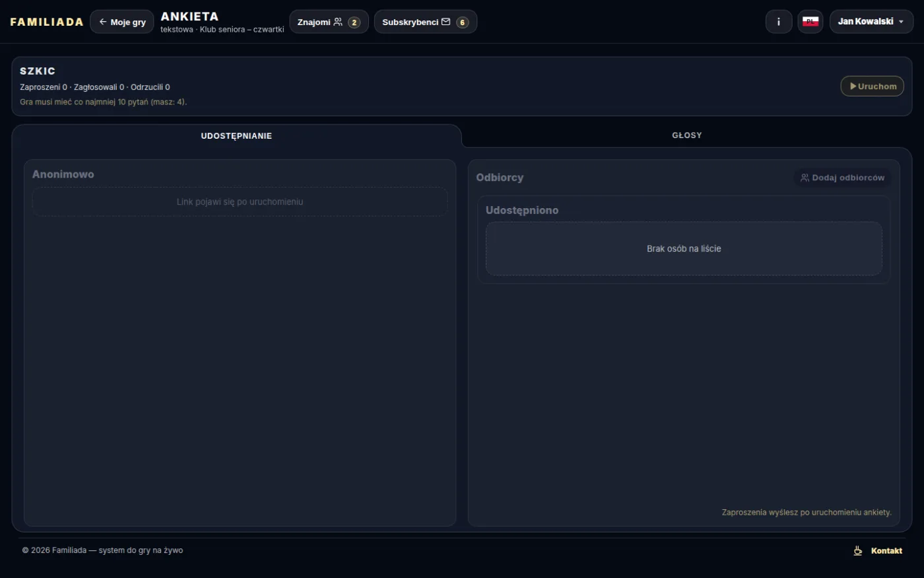924x578 pixels.
Task: Open Subskrybenci subscribers button
Action: click(x=425, y=22)
